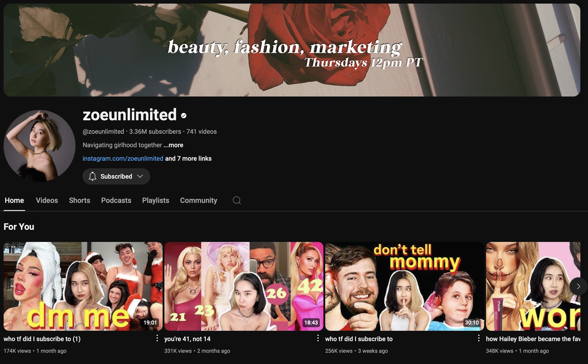The image size is (588, 364).
Task: Click the verified checkmark badge beside zoeunlimited
Action: click(184, 116)
